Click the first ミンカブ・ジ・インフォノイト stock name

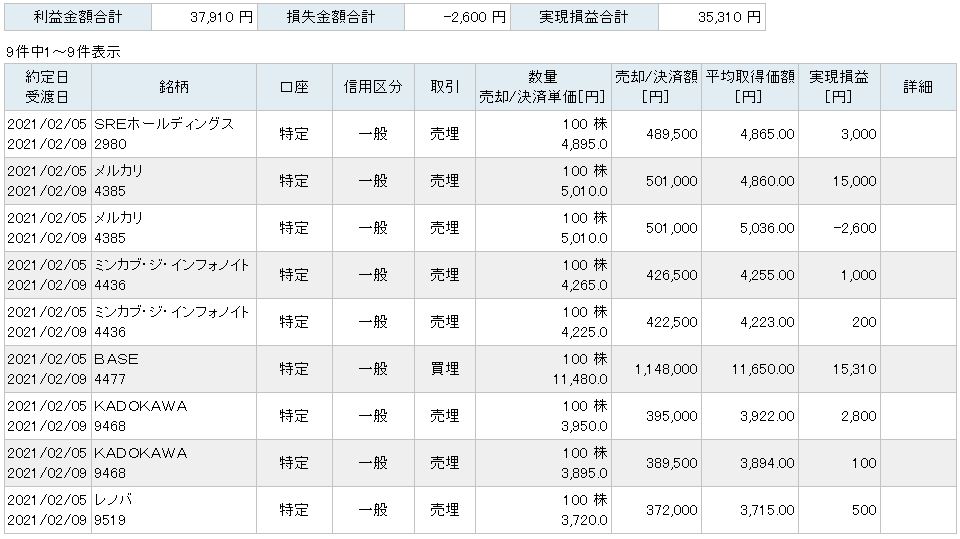click(171, 265)
